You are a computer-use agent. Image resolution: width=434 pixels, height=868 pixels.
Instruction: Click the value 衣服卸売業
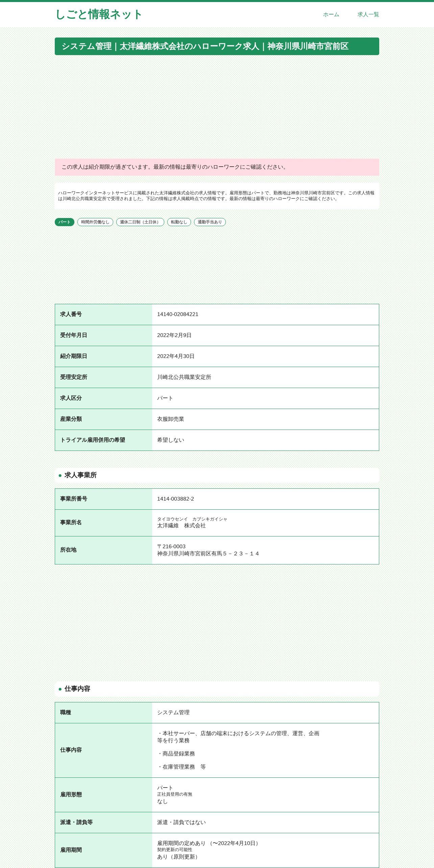pyautogui.click(x=171, y=419)
